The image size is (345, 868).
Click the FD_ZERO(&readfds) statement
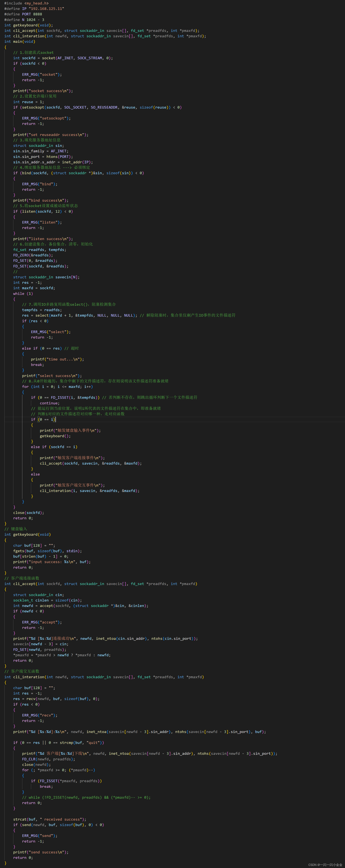(33, 255)
